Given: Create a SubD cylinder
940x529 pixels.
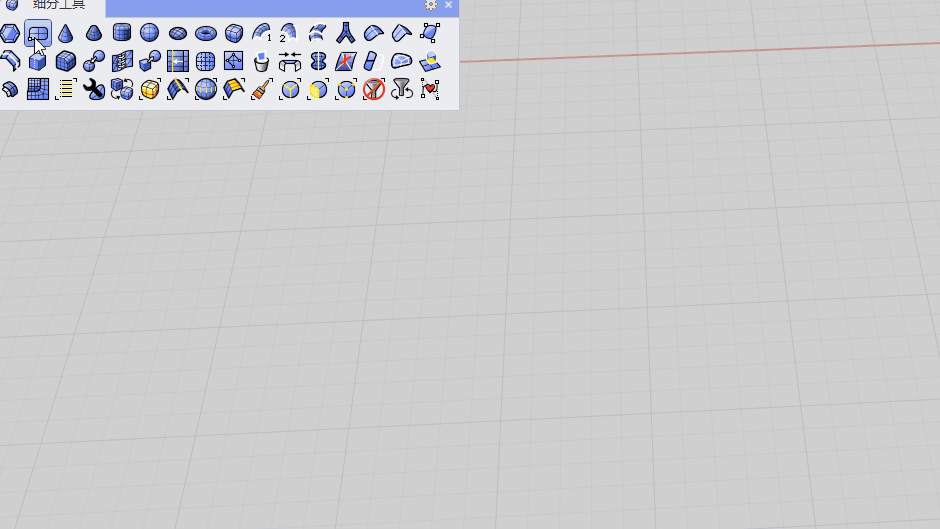Looking at the screenshot, I should pos(122,33).
